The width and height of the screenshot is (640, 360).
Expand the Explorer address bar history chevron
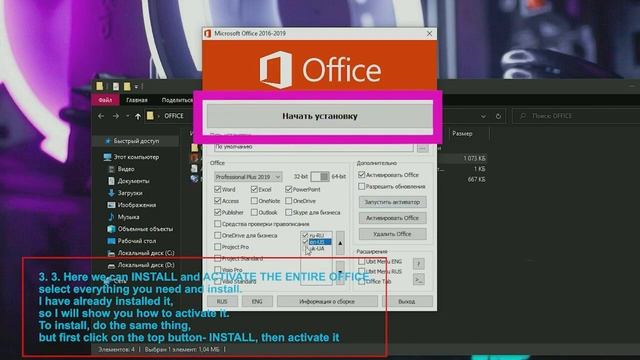coord(483,116)
